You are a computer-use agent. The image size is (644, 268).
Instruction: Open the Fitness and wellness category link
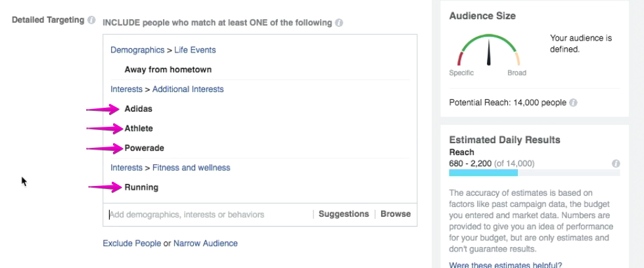(x=191, y=167)
